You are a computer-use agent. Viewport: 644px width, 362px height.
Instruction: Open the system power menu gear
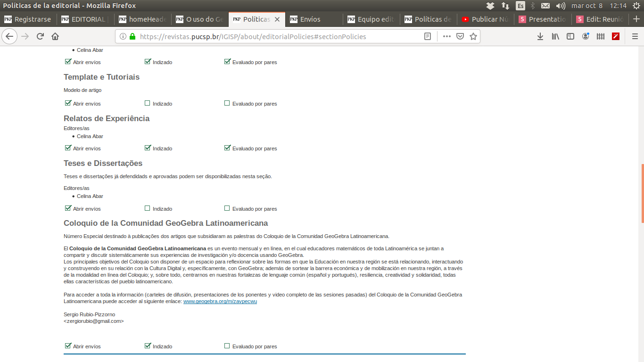pos(636,6)
